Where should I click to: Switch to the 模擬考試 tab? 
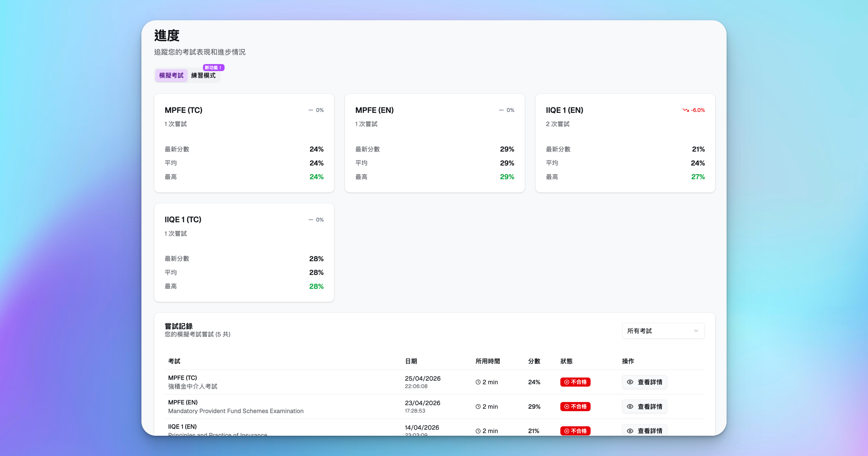click(x=171, y=75)
